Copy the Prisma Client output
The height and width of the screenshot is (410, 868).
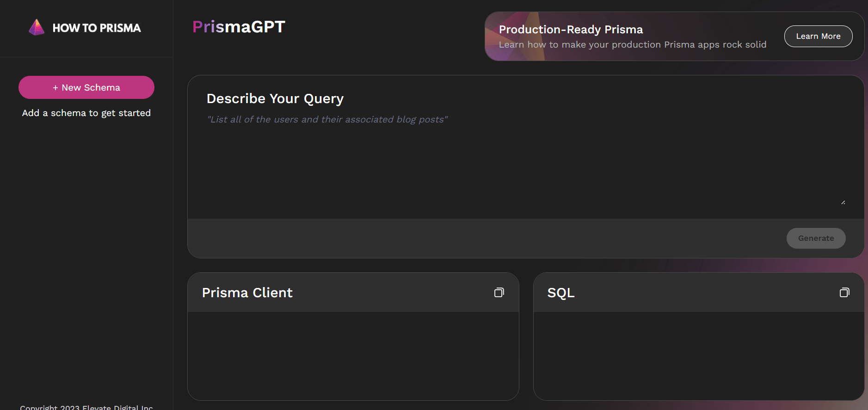(x=499, y=292)
